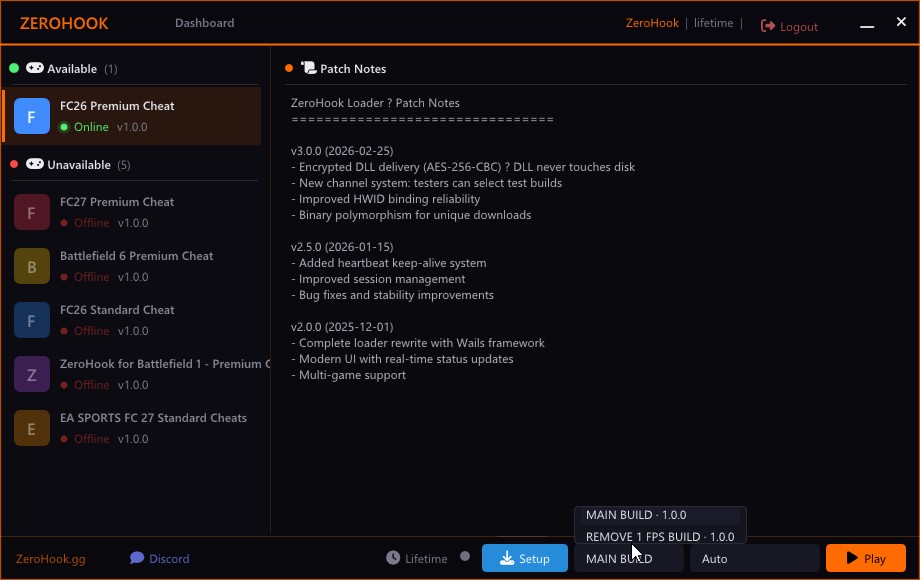920x580 pixels.
Task: Click the 'Added heartbeat keep-alive system' line
Action: click(388, 263)
